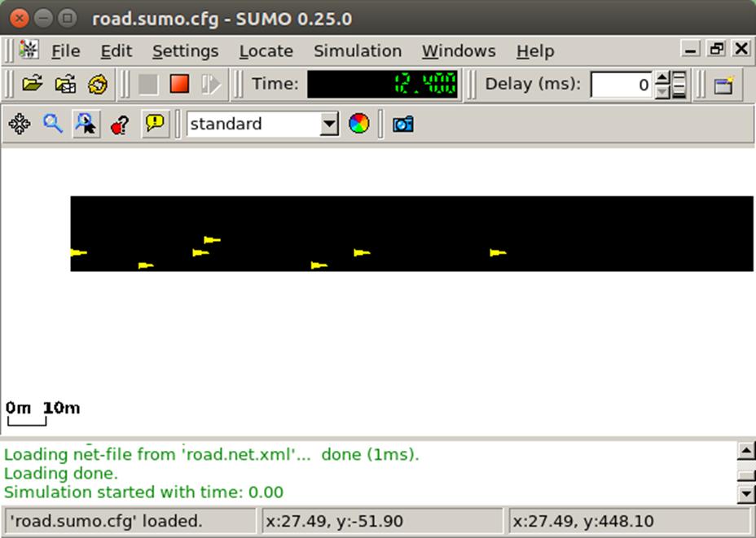Increase delay with the up stepper arrow
Viewport: 756px width, 538px height.
[x=662, y=78]
